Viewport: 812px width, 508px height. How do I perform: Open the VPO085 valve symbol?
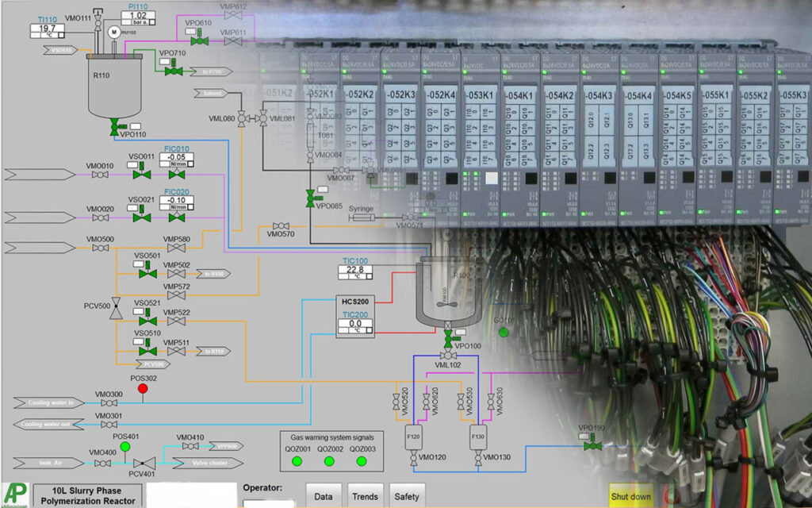click(312, 198)
